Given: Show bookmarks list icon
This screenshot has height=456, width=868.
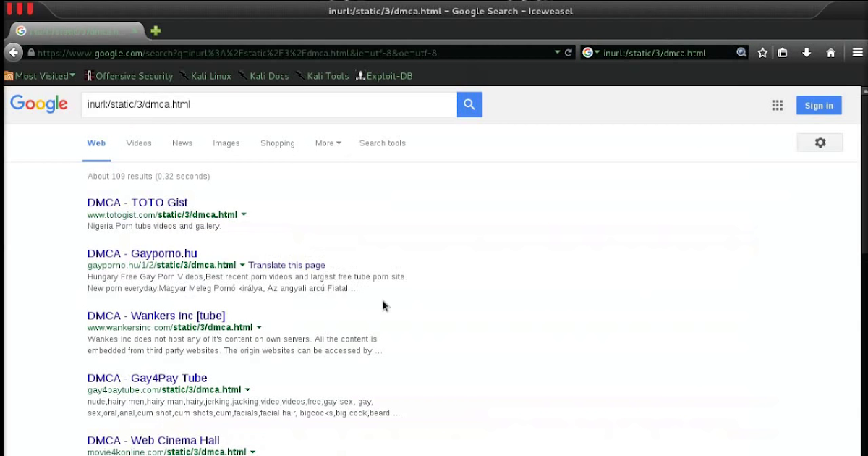Looking at the screenshot, I should 783,53.
